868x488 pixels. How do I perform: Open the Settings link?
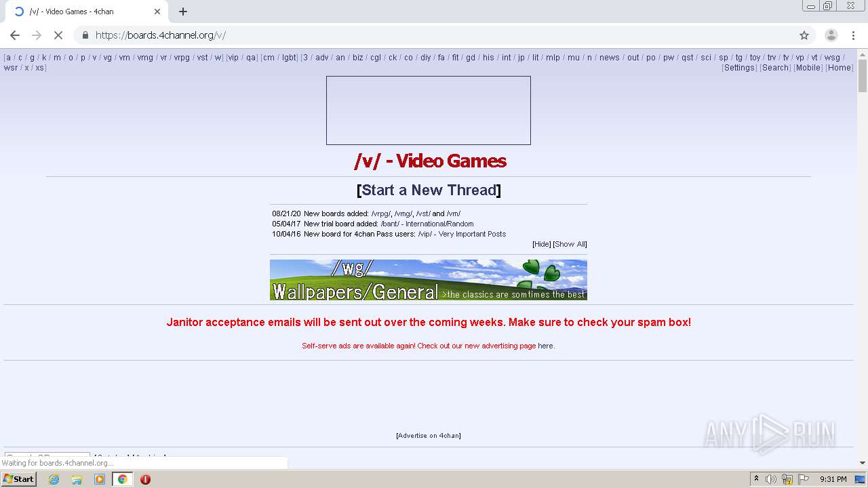[738, 68]
